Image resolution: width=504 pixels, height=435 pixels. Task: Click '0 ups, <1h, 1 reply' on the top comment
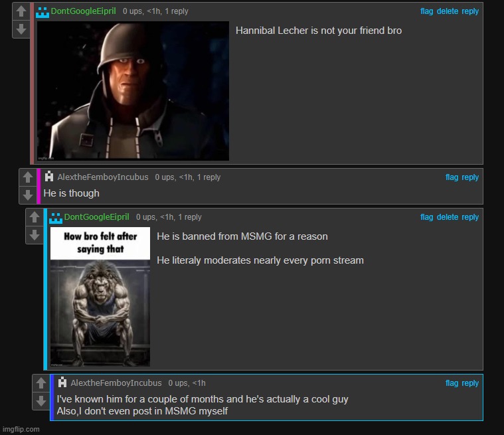155,11
